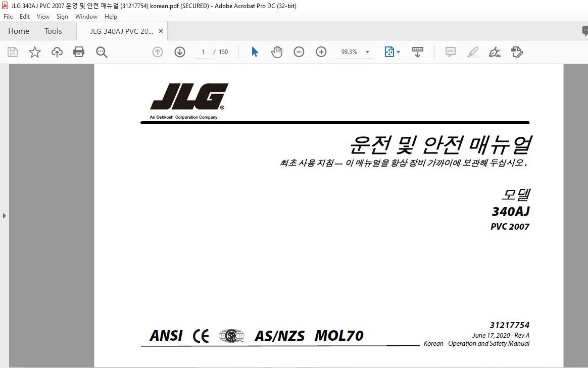Add file to starred with star icon
588x368 pixels.
coord(34,52)
